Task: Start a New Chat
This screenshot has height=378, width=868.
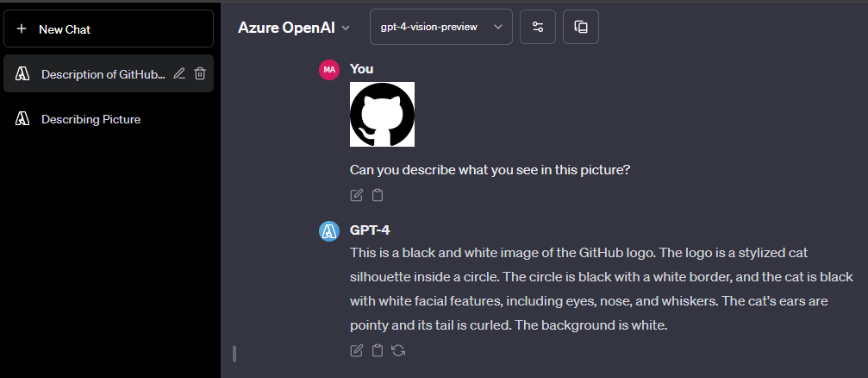Action: point(109,28)
